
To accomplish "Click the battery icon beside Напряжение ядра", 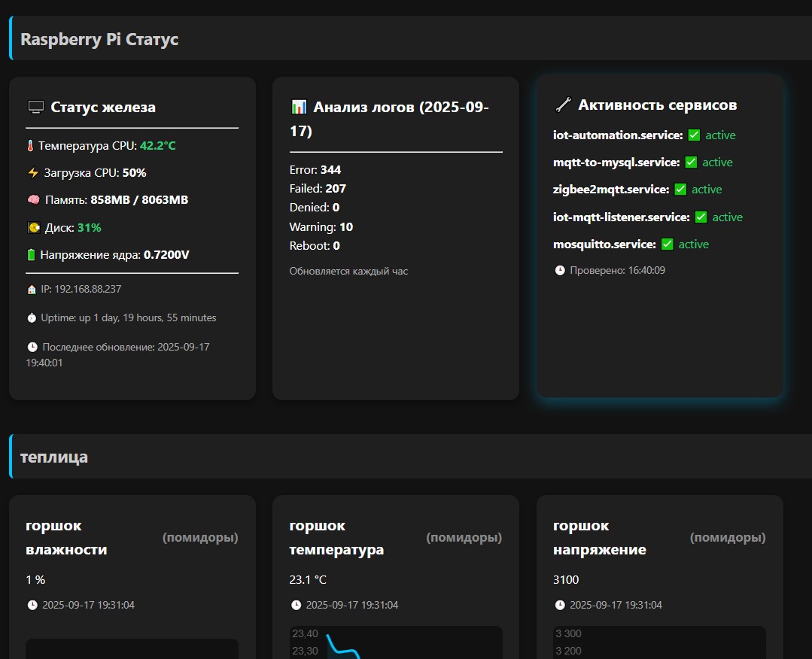I will pyautogui.click(x=31, y=255).
